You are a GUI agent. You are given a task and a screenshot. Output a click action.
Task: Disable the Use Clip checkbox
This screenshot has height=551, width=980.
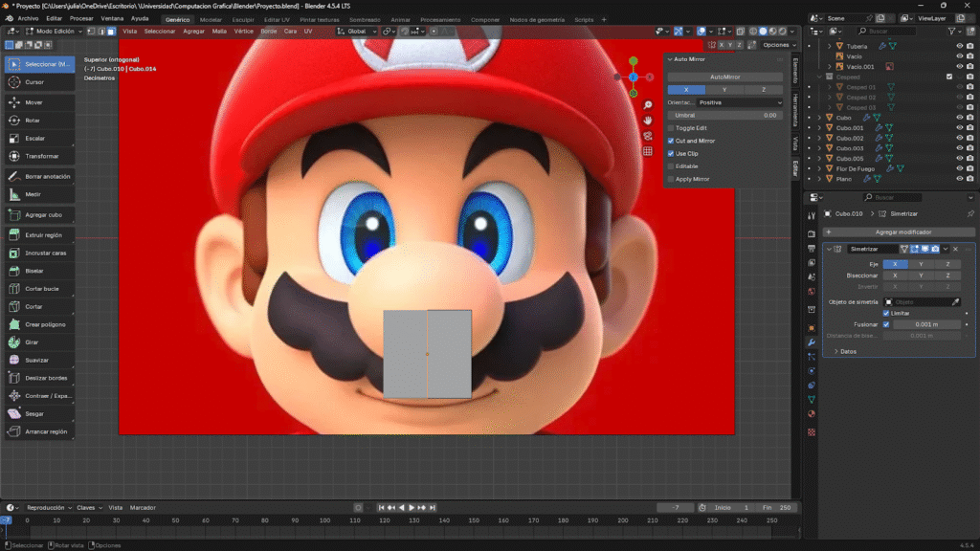tap(671, 153)
